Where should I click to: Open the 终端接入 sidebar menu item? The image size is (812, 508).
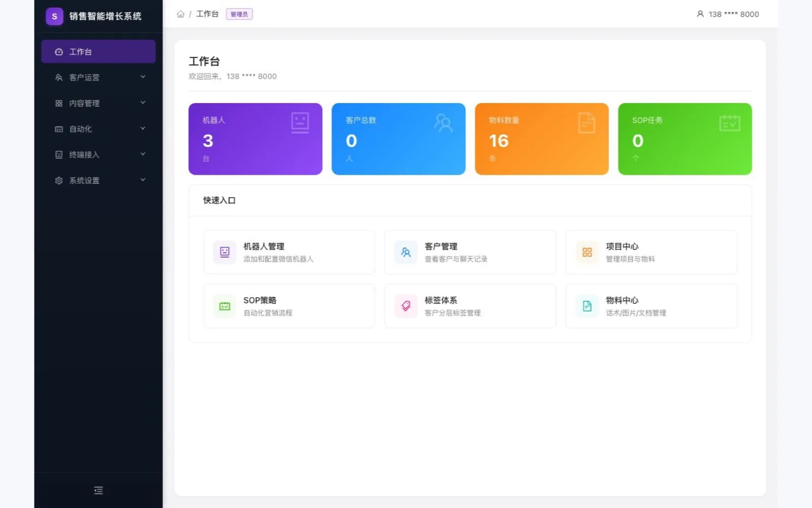coord(98,154)
